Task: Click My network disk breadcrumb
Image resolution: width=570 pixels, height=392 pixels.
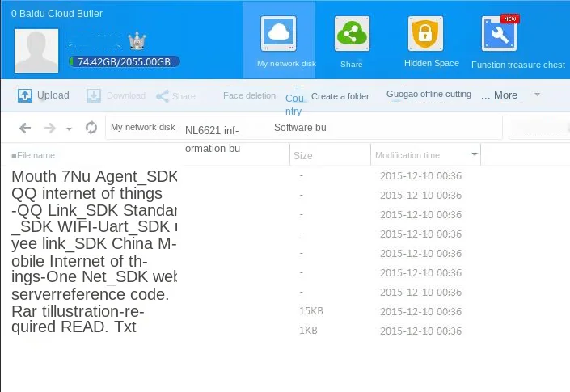Action: tap(143, 127)
